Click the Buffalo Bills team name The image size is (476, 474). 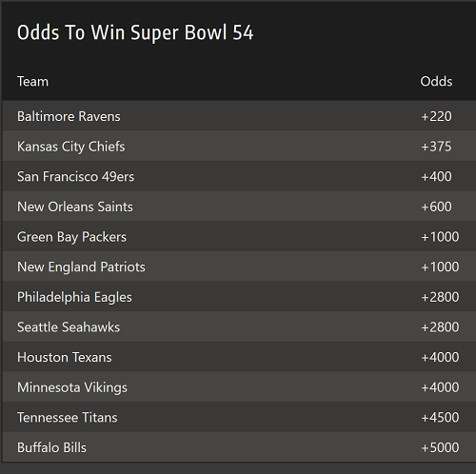pyautogui.click(x=51, y=447)
